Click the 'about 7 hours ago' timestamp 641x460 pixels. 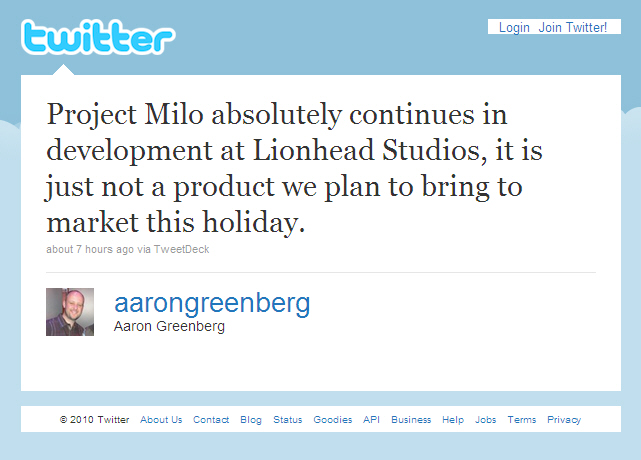[x=88, y=249]
